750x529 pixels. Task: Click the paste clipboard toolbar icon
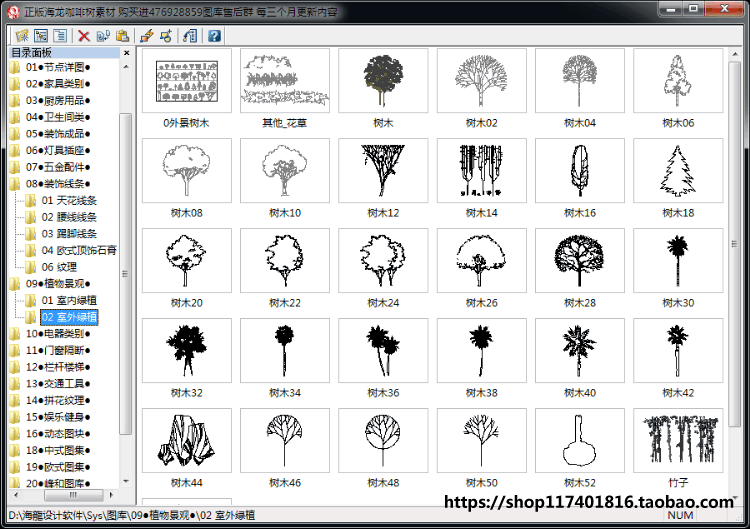pyautogui.click(x=122, y=36)
